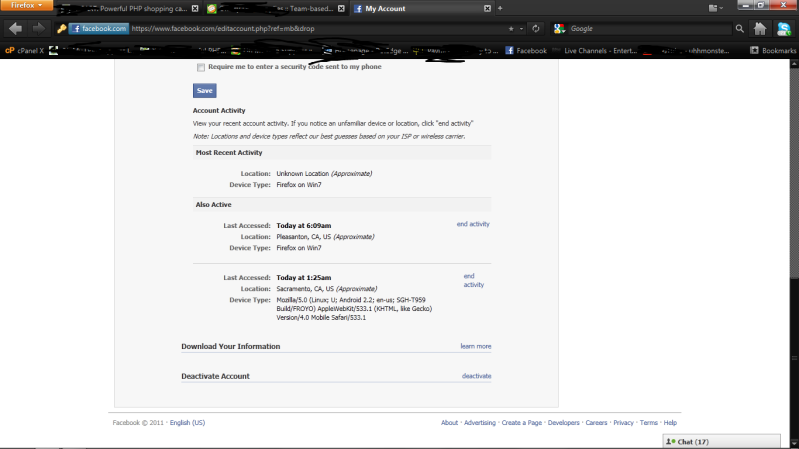Switch to the Team-based tab

click(x=277, y=9)
